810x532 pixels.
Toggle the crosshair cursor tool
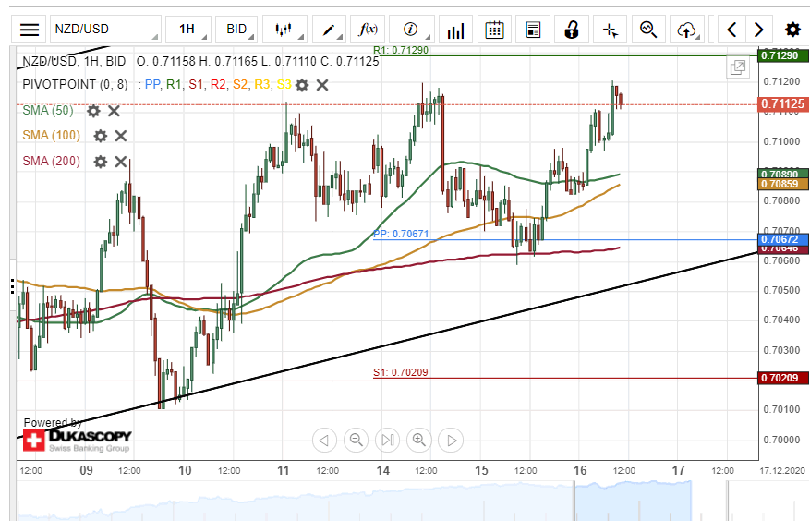pos(610,30)
